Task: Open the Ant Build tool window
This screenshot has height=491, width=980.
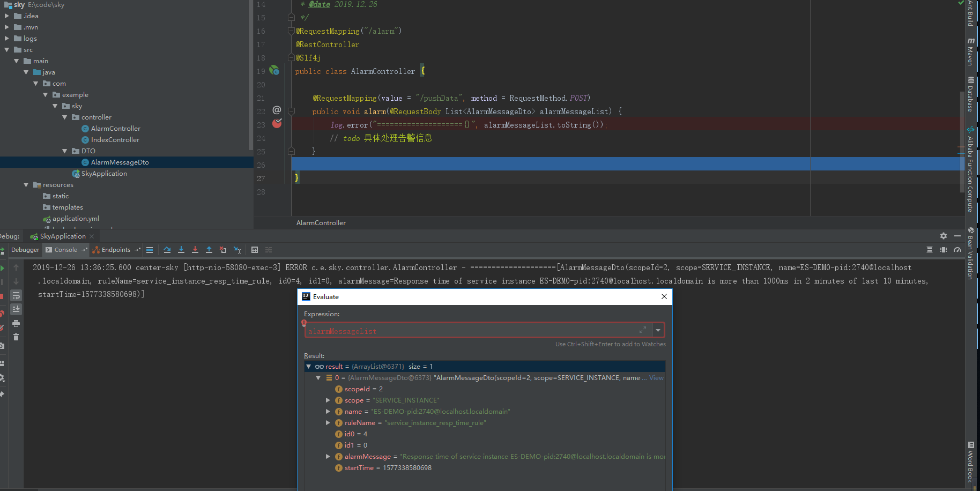Action: tap(970, 13)
